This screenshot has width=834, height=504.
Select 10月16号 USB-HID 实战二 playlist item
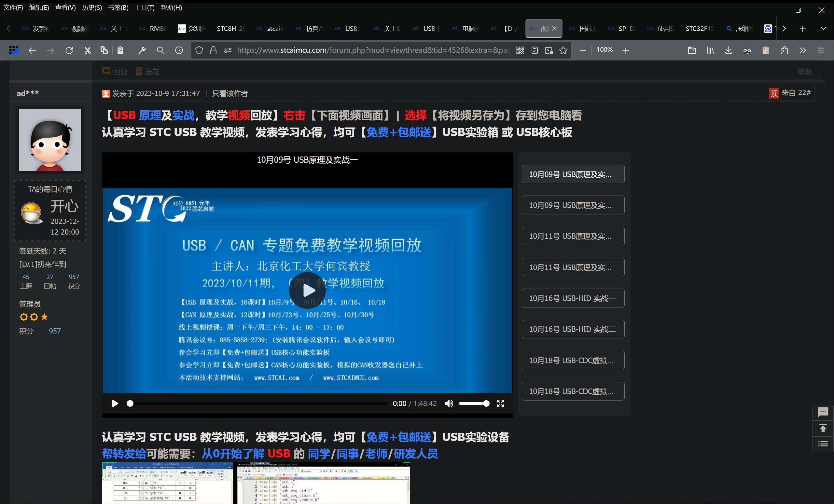[x=573, y=329]
